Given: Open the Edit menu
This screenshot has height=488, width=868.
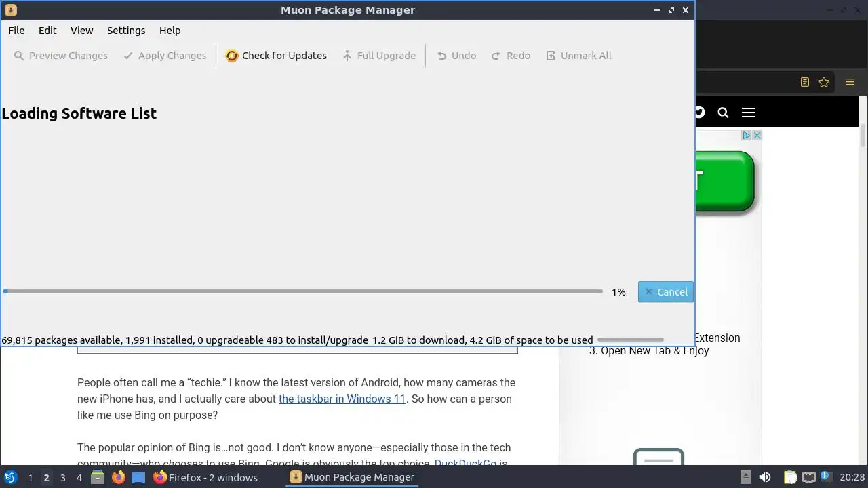Looking at the screenshot, I should click(x=47, y=30).
